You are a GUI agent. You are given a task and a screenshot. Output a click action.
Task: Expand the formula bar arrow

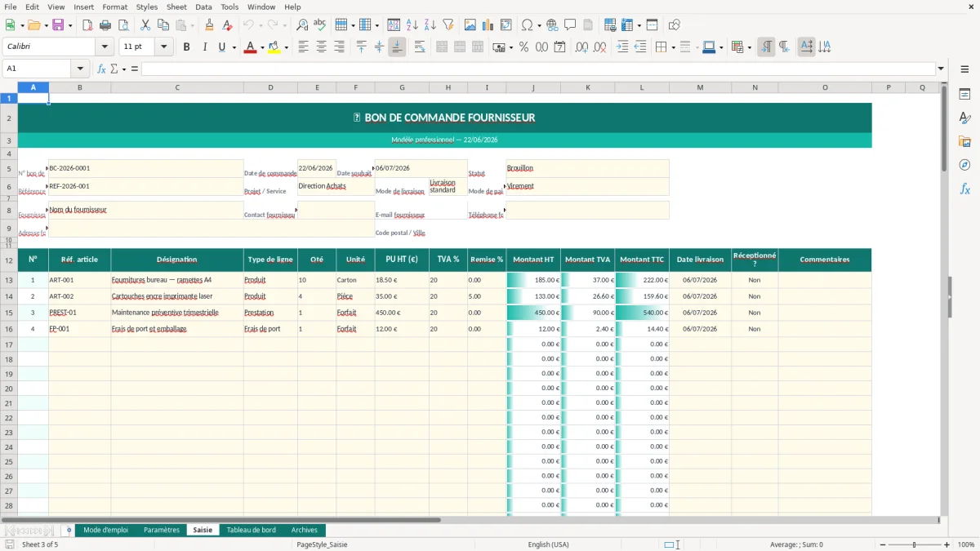pos(941,69)
